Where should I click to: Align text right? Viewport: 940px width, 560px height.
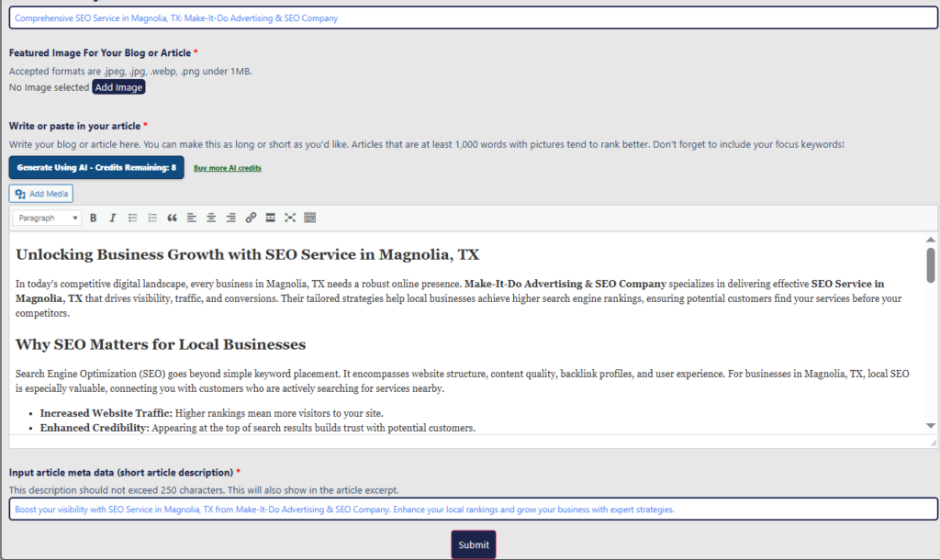point(230,218)
